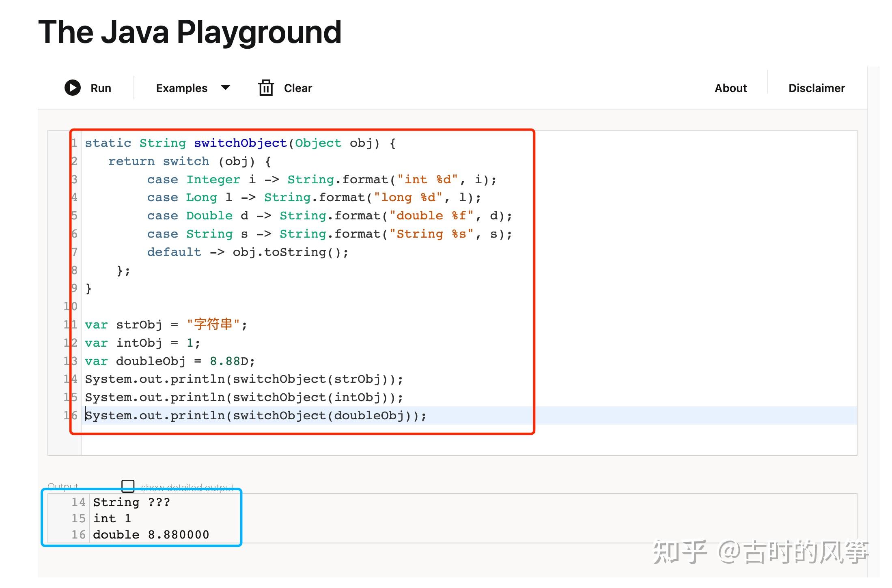This screenshot has width=892, height=588.
Task: Click the 'String ???' output line
Action: [131, 502]
